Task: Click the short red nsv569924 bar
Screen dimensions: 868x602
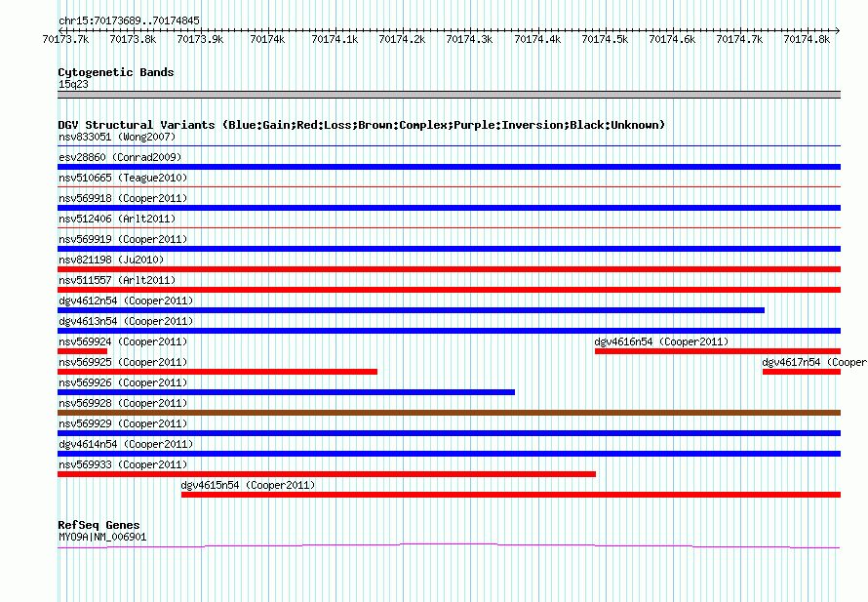Action: 83,351
